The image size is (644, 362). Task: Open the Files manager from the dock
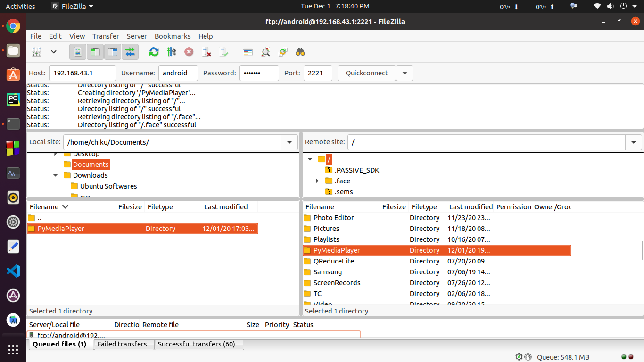13,50
